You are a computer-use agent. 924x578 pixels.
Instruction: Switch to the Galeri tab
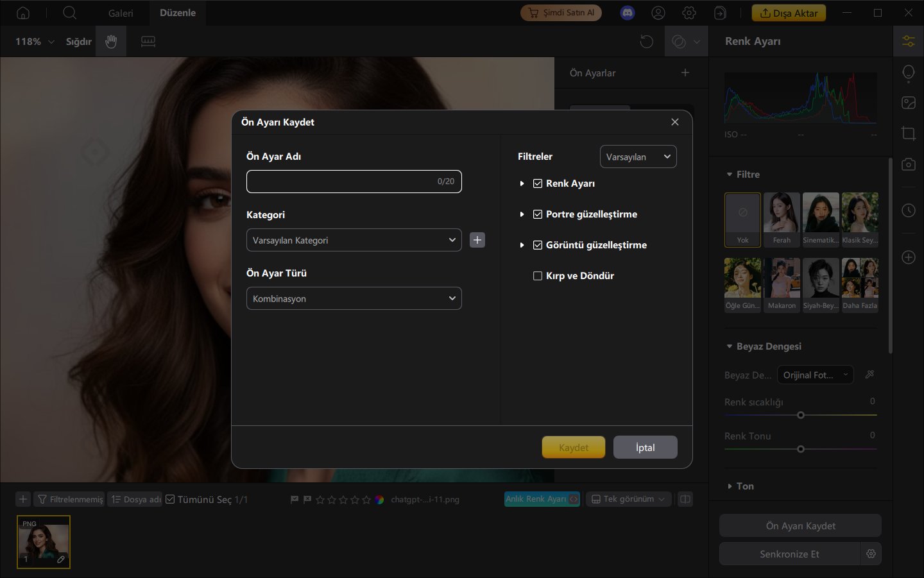(x=121, y=13)
